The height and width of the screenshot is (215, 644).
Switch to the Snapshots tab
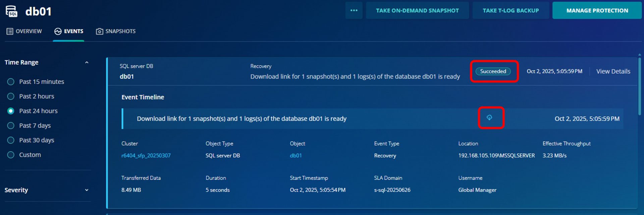click(120, 31)
